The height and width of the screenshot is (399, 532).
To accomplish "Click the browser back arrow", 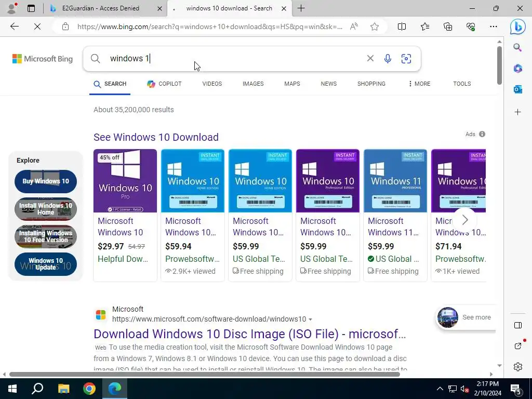I will [x=14, y=26].
